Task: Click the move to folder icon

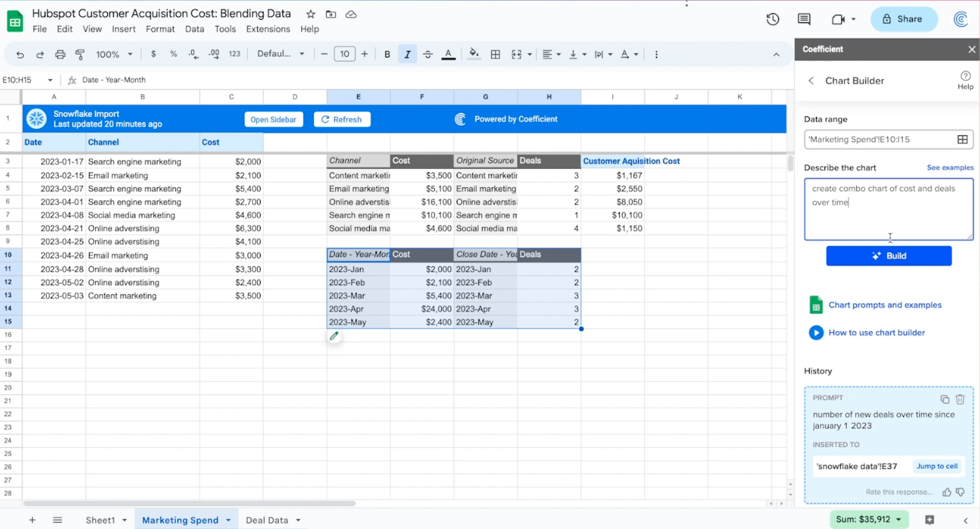Action: click(331, 14)
